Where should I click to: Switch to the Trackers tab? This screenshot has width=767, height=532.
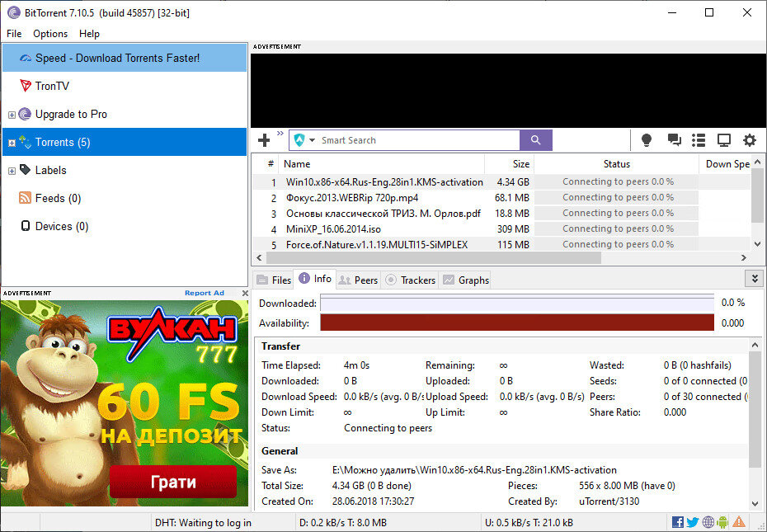(410, 280)
